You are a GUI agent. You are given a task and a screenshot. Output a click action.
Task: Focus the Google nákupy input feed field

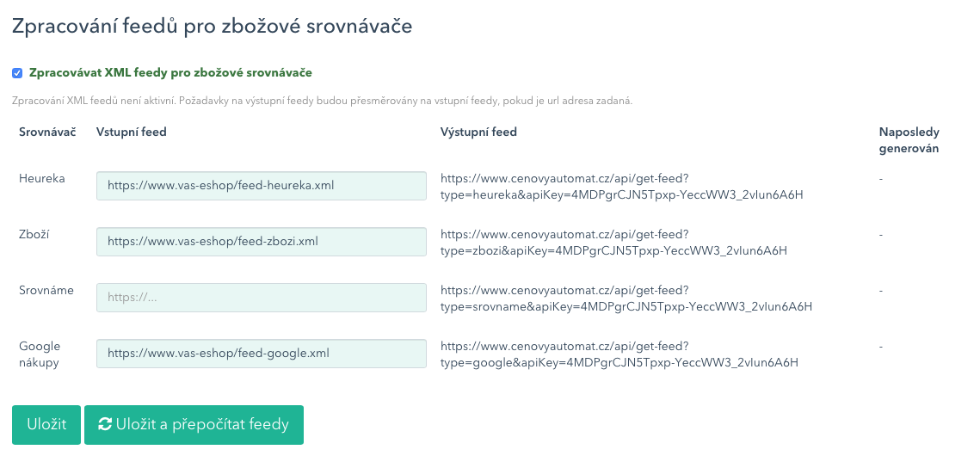tap(262, 353)
